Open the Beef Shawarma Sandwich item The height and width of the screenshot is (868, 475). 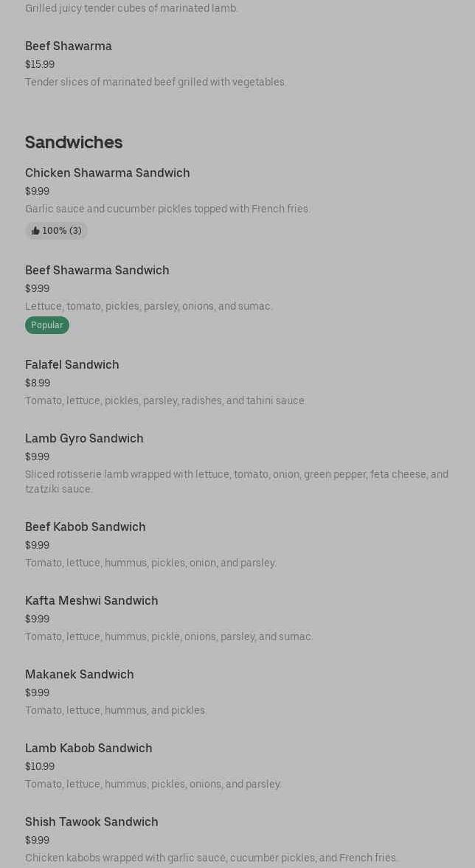point(97,271)
